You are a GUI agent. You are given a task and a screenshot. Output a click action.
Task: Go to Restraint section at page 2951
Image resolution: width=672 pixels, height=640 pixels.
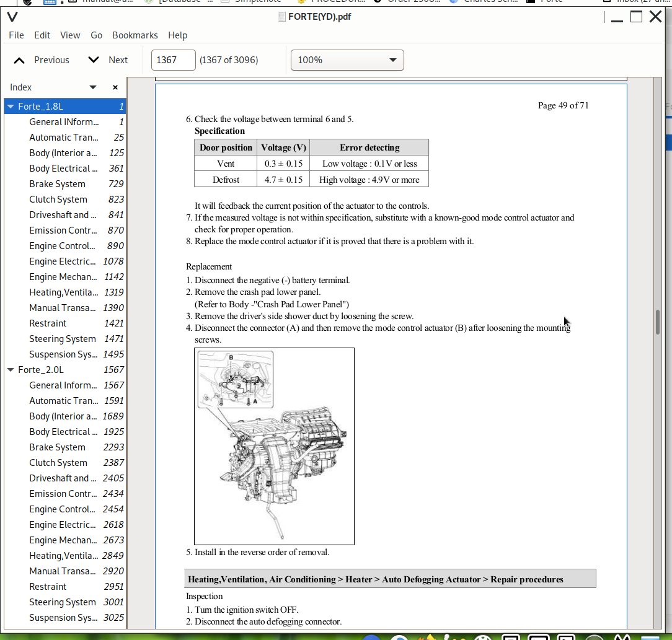pyautogui.click(x=48, y=587)
